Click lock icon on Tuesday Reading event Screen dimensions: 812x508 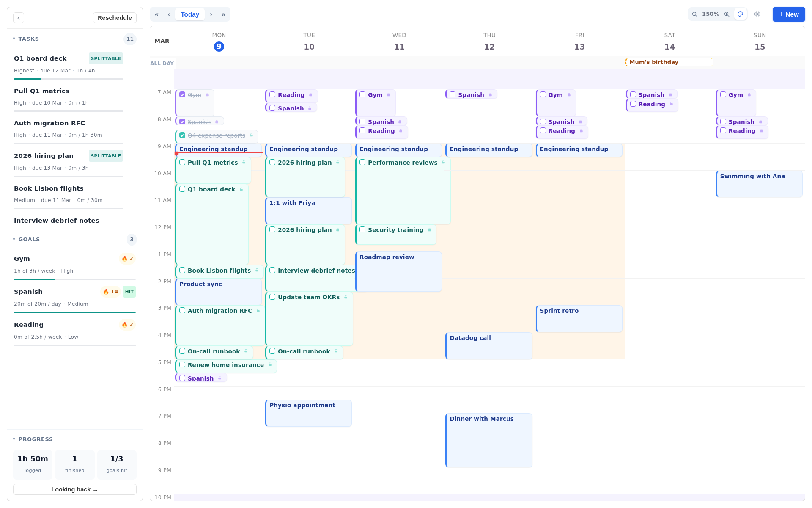[310, 95]
